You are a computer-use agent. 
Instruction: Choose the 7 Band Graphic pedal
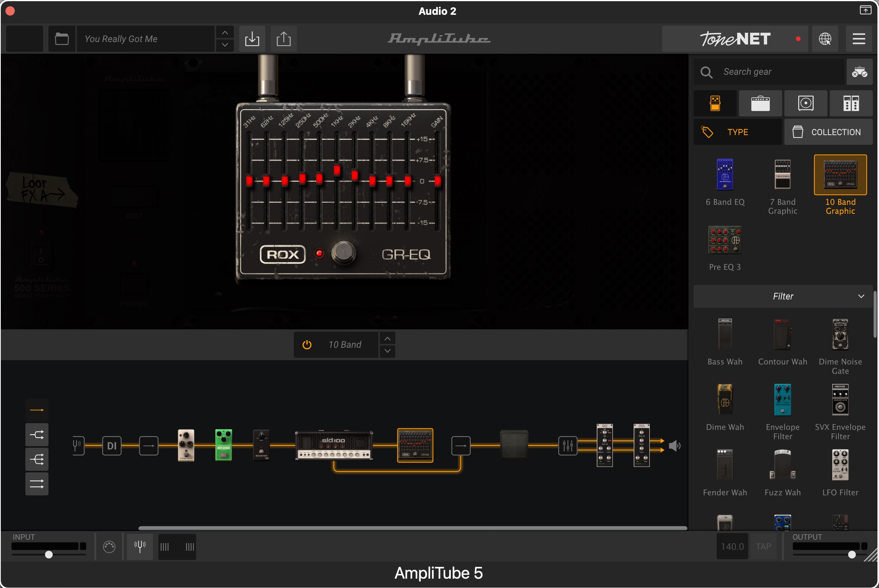pyautogui.click(x=782, y=187)
